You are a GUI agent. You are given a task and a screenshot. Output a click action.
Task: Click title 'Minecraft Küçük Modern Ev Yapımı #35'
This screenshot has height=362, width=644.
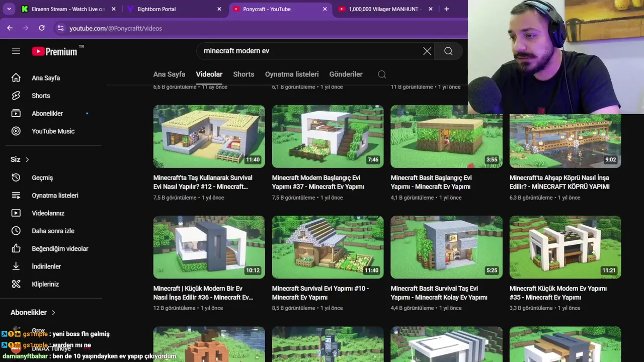558,293
